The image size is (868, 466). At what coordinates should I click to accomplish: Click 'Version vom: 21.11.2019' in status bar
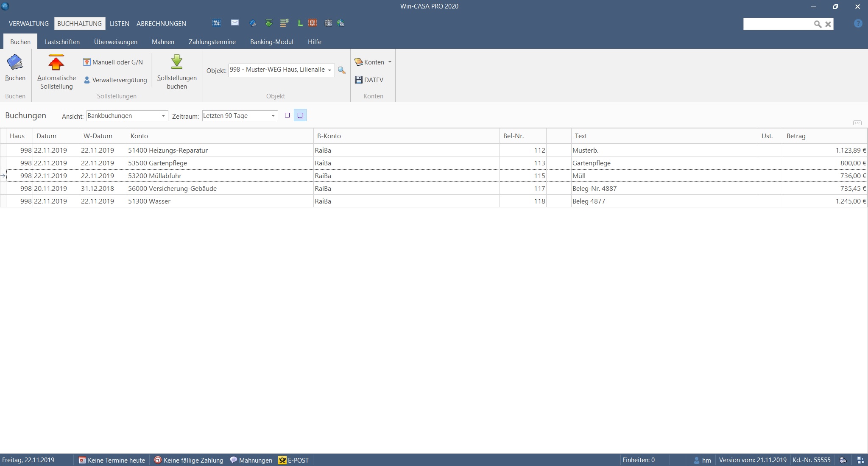(753, 460)
